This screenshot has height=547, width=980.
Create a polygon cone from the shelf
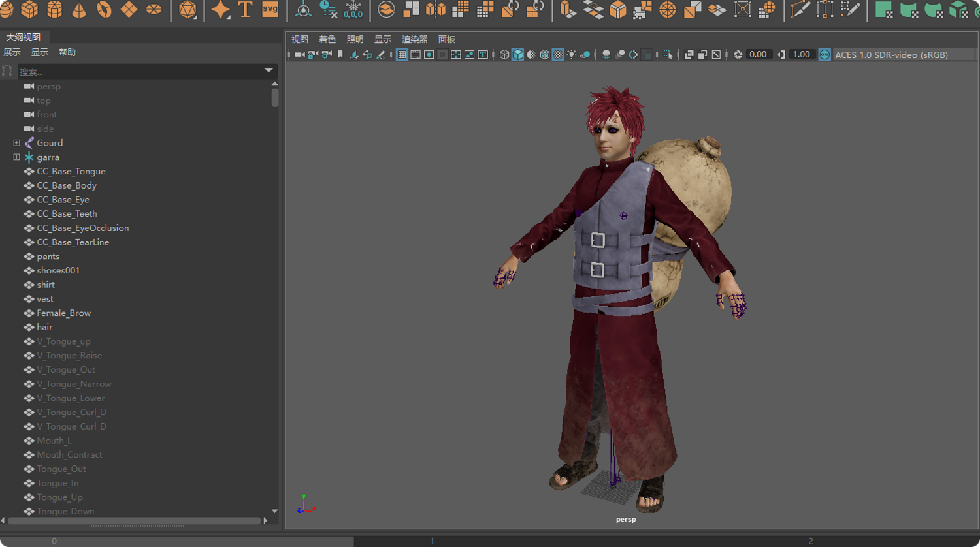(79, 10)
